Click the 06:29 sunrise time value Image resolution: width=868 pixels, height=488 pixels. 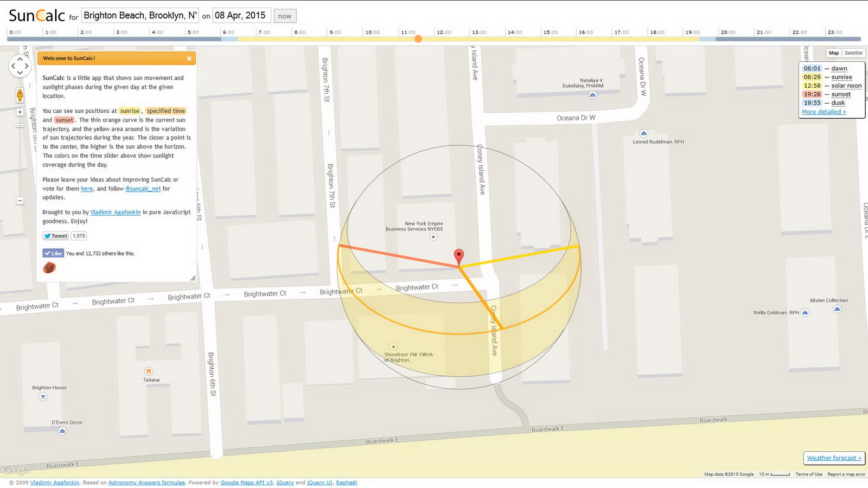[x=812, y=78]
